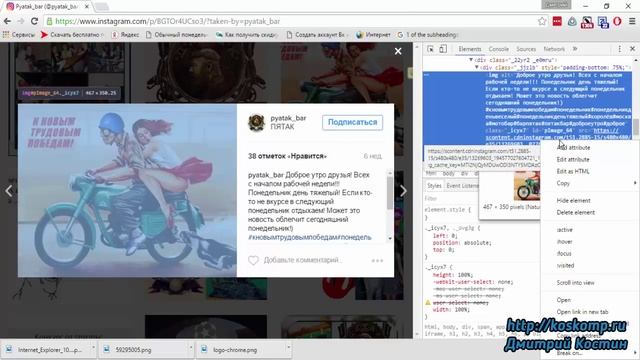
Task: Open dropdown arrow for 59295005.png download
Action: tap(190, 348)
